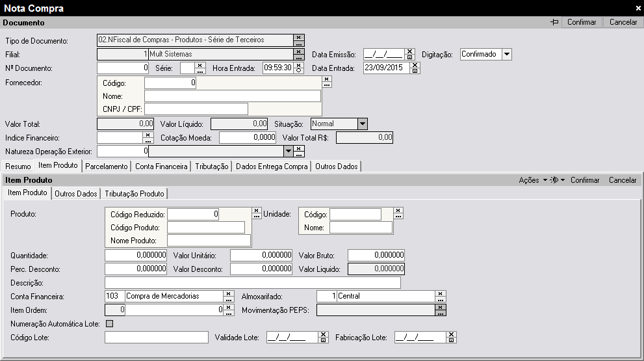This screenshot has height=361, width=644.
Task: Open the Conta Financeira lookup
Action: point(229,299)
